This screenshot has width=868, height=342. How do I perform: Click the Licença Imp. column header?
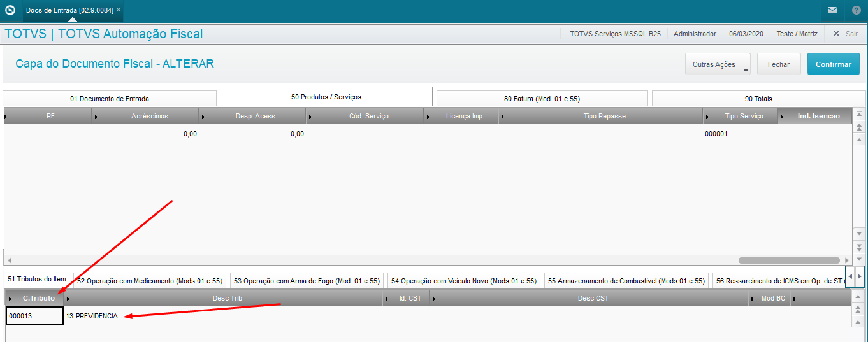click(x=465, y=117)
